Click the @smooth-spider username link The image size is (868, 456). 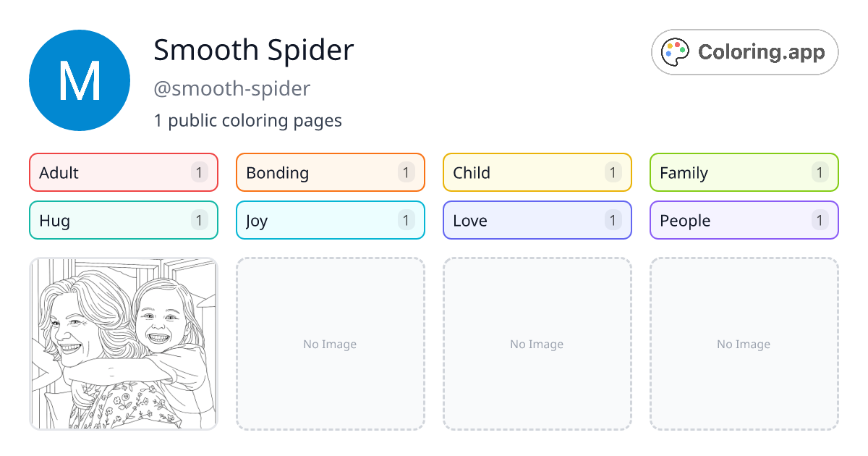(x=231, y=88)
